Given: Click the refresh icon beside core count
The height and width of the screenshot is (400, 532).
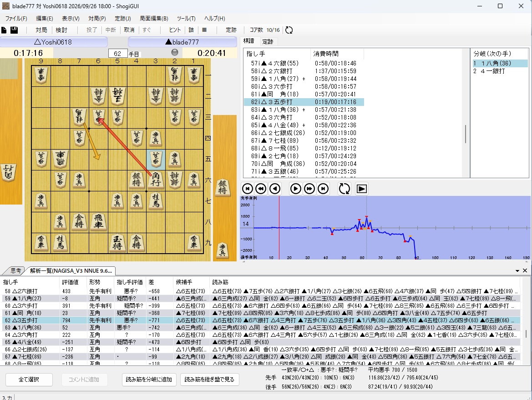Looking at the screenshot, I should (289, 30).
